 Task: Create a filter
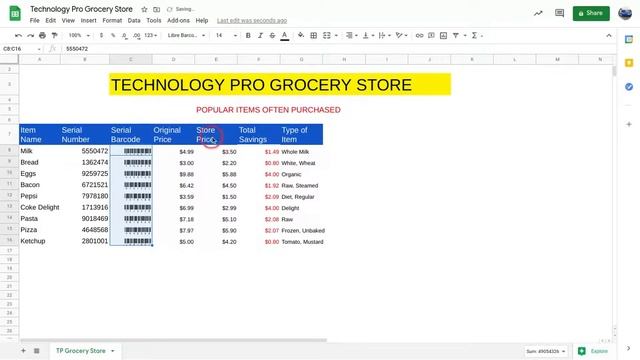pos(456,36)
